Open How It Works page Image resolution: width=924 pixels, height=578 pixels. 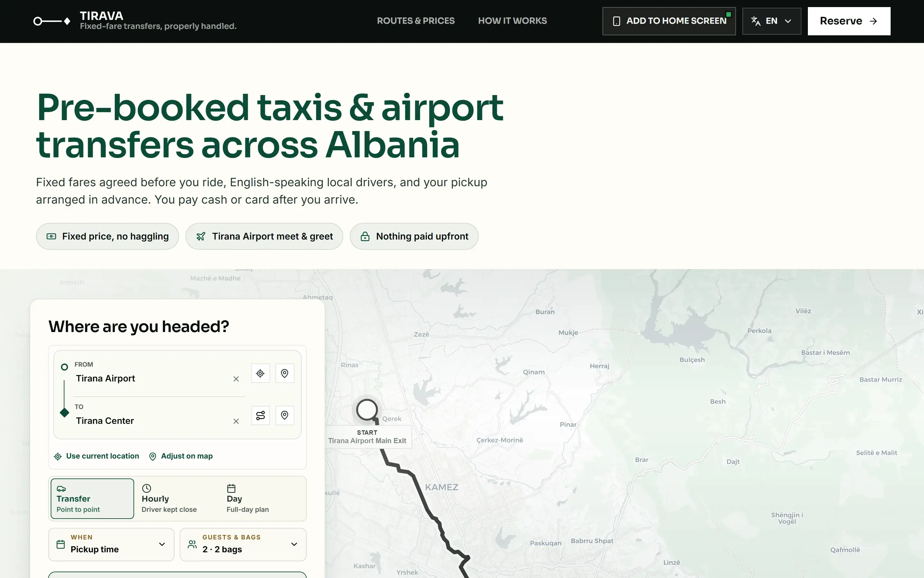(512, 21)
